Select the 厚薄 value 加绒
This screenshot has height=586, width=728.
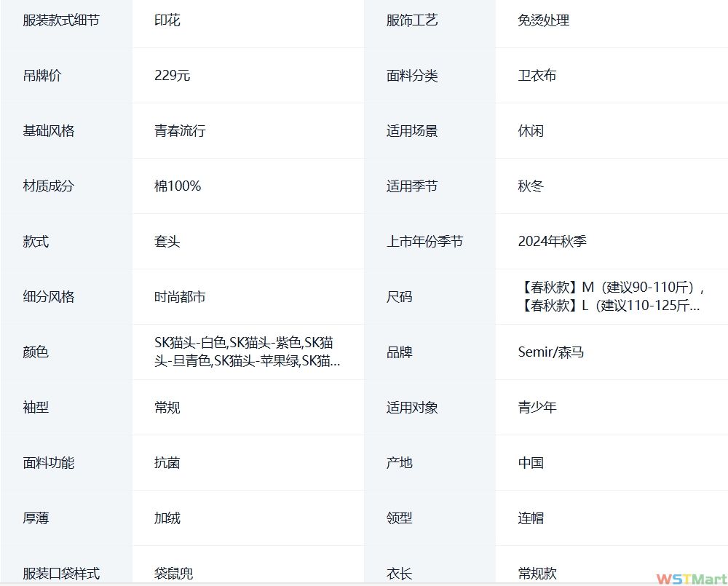pyautogui.click(x=167, y=518)
